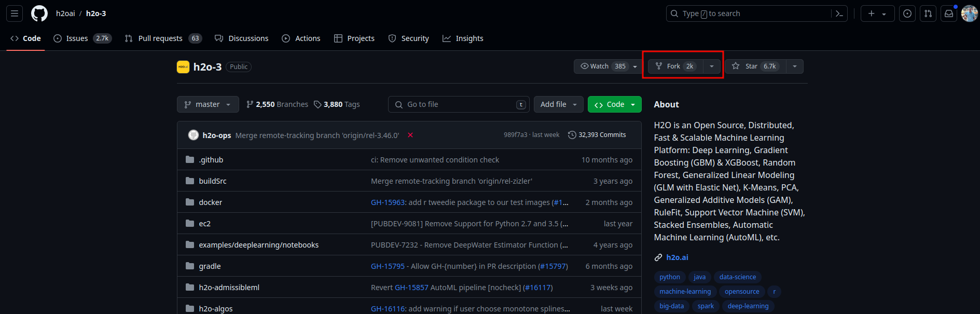The image size is (980, 314).
Task: Open the Watch 385 notifications dropdown
Action: point(609,66)
